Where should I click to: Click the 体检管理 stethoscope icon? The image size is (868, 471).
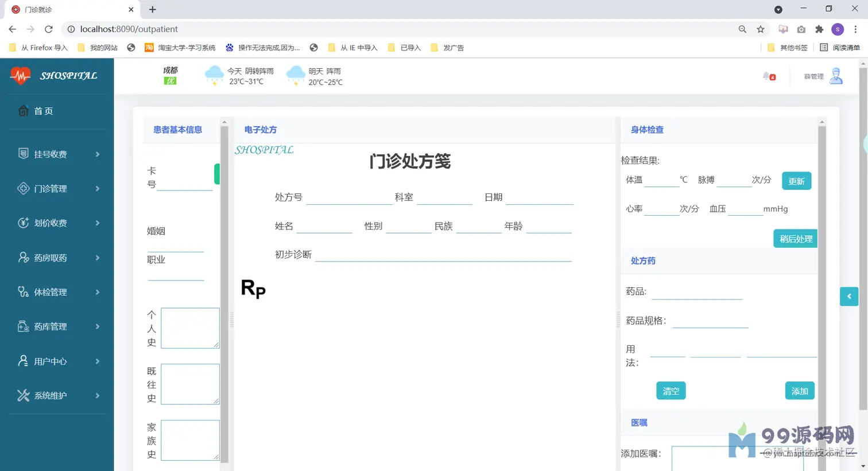click(23, 292)
